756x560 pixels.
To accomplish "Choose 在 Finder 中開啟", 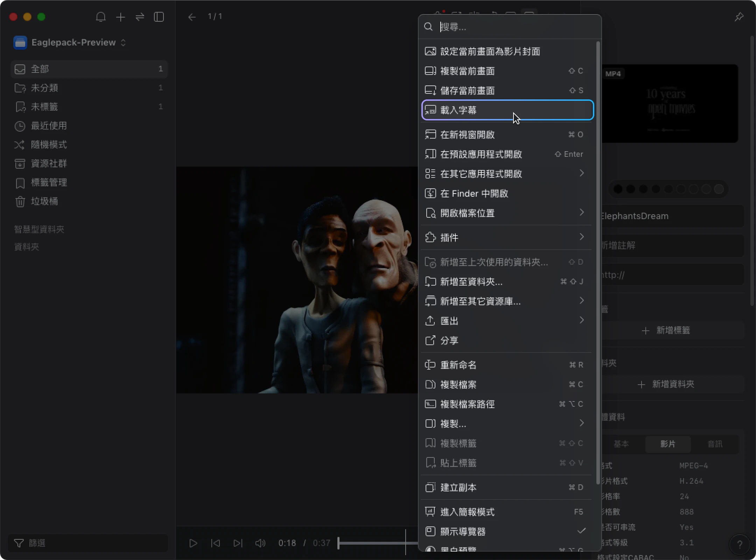I will [507, 194].
